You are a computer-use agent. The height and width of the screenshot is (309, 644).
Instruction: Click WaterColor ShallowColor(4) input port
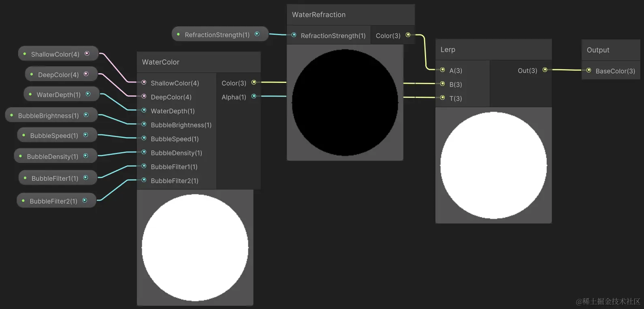tap(144, 83)
